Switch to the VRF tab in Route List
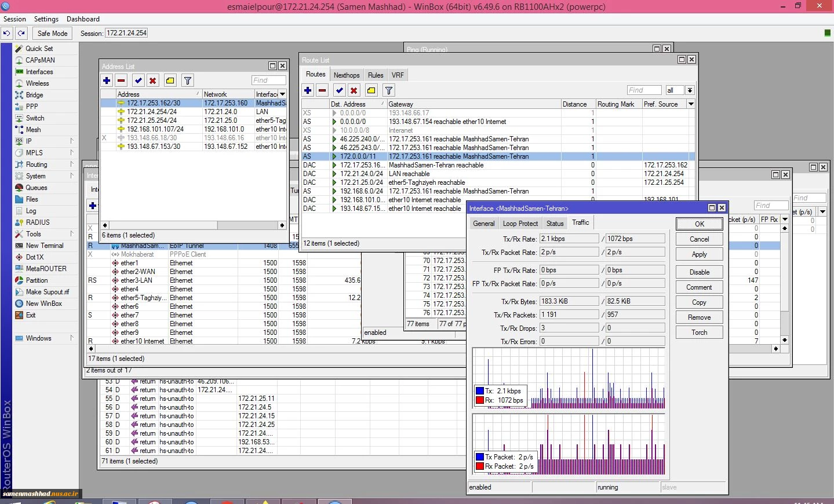 398,75
